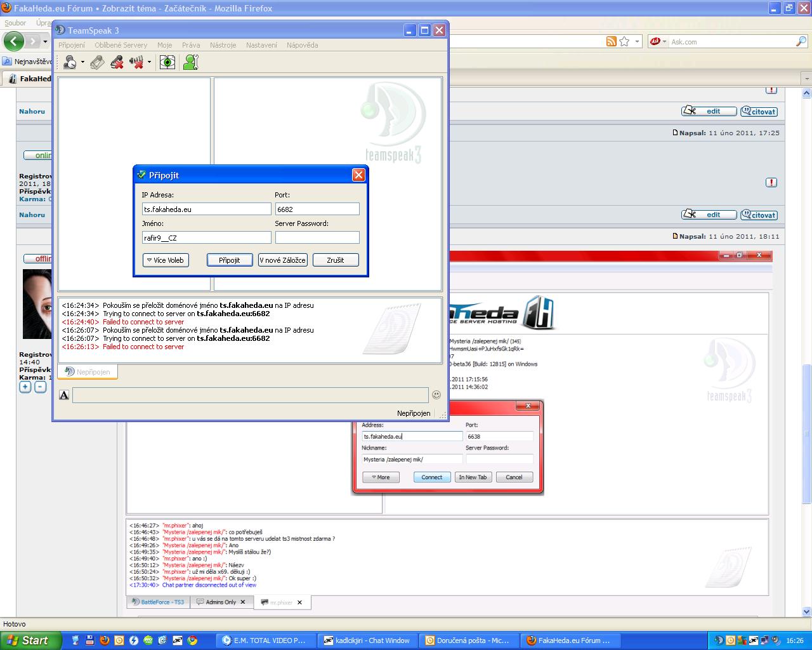Expand Více Voleb options
This screenshot has width=812, height=650.
click(x=166, y=260)
